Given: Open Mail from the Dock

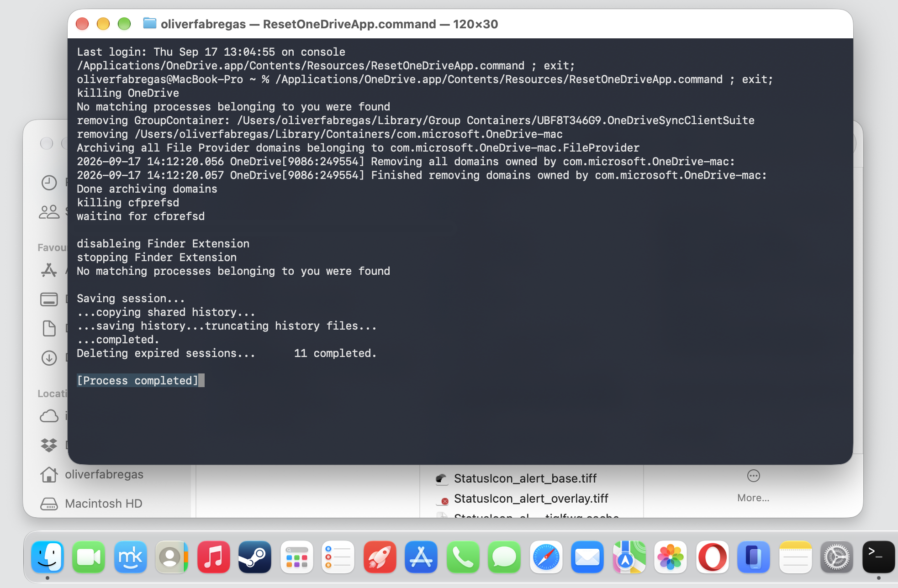Looking at the screenshot, I should pyautogui.click(x=587, y=557).
